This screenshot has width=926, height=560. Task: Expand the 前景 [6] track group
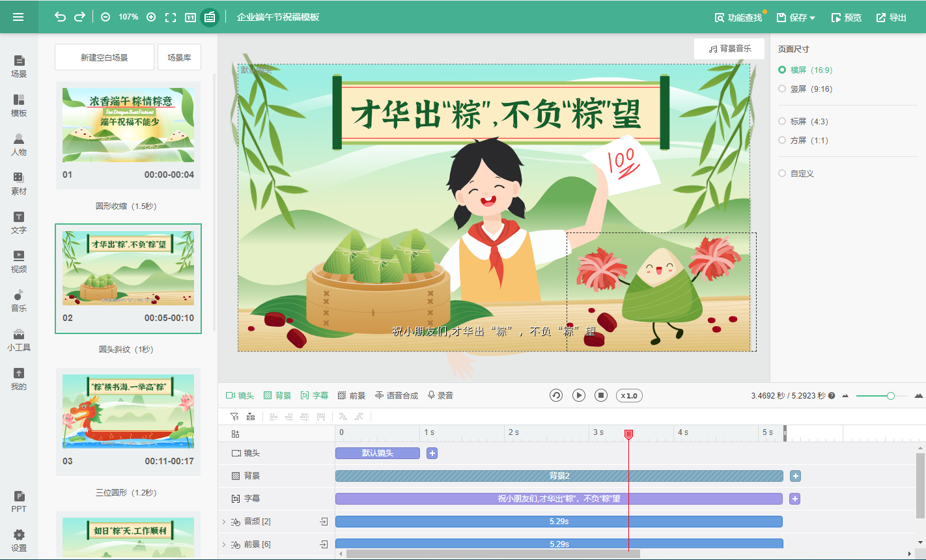coord(224,544)
